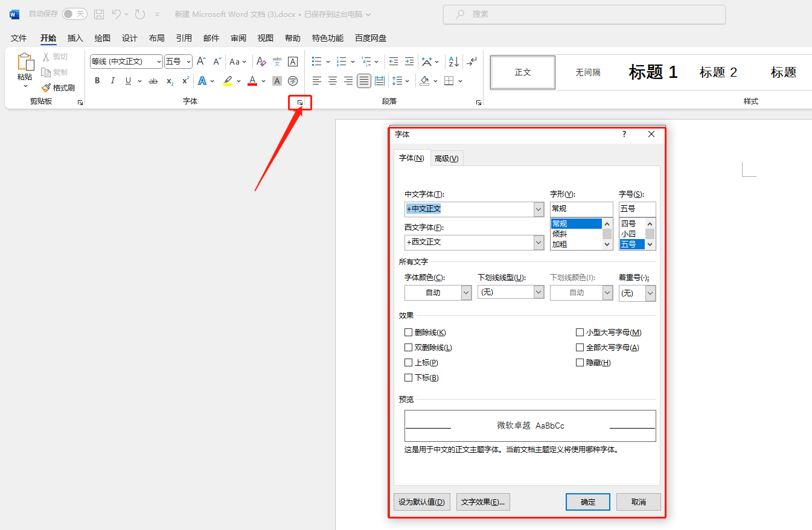Open the ribbon font size dropdown (五号)

click(x=188, y=62)
